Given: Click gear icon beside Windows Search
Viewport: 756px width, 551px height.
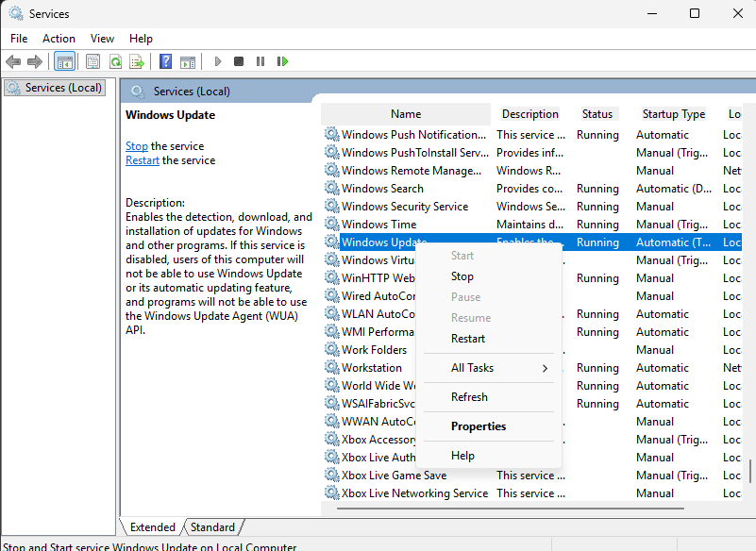Looking at the screenshot, I should [x=331, y=188].
